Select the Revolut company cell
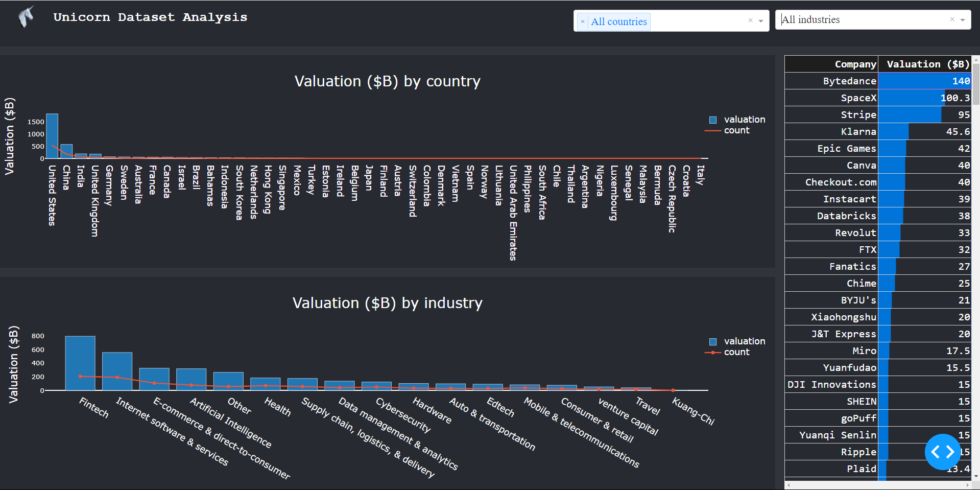Screen dimensions: 980x490 click(831, 232)
